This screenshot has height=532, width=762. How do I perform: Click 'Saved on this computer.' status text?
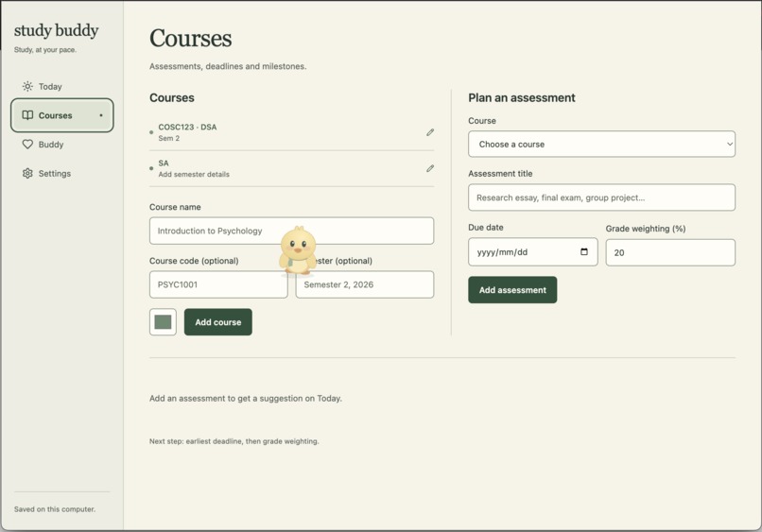(x=55, y=509)
